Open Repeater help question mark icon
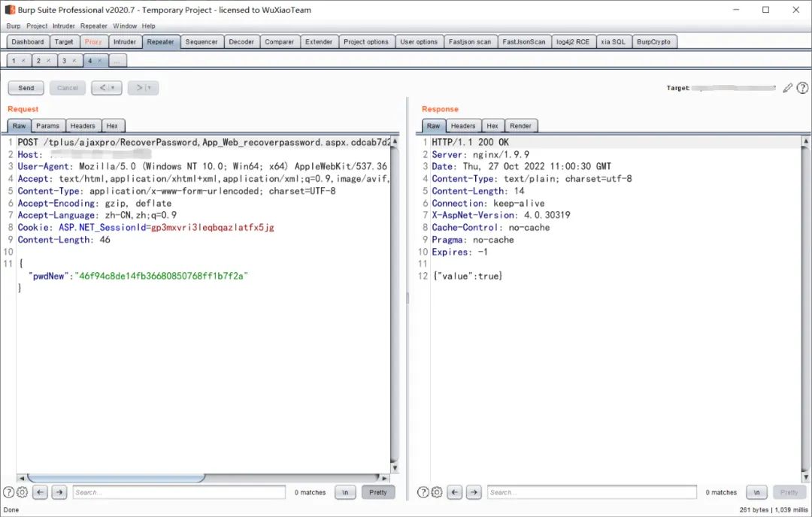 [802, 88]
